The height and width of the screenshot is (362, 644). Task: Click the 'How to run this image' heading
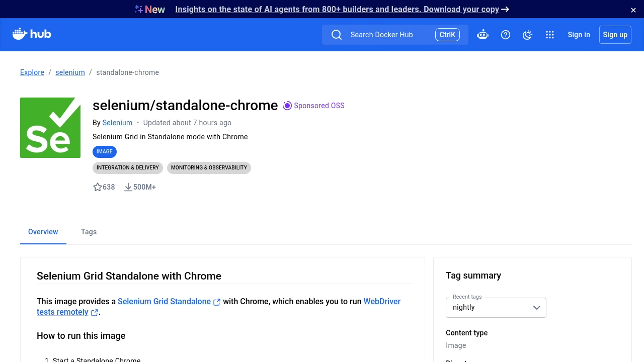(81, 336)
